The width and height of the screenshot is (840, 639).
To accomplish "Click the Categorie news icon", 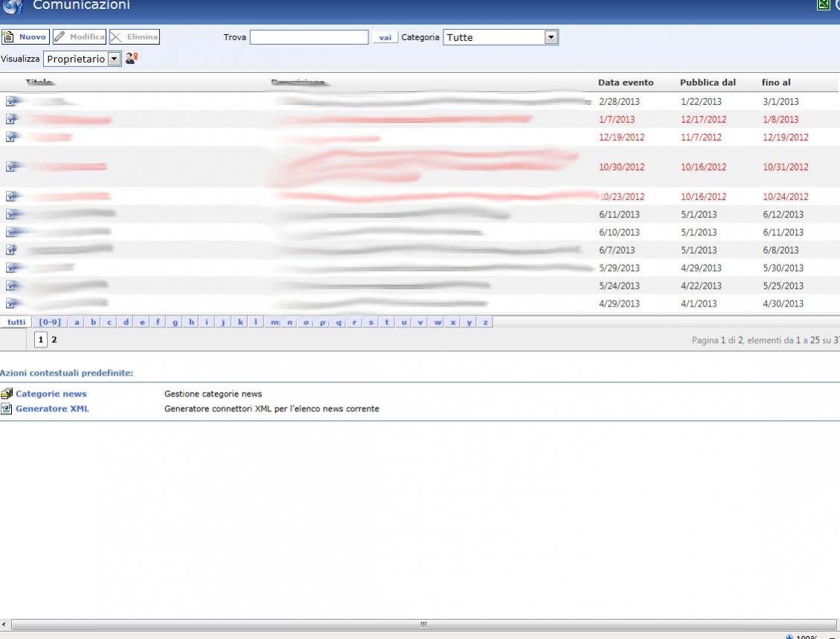I will click(x=7, y=394).
